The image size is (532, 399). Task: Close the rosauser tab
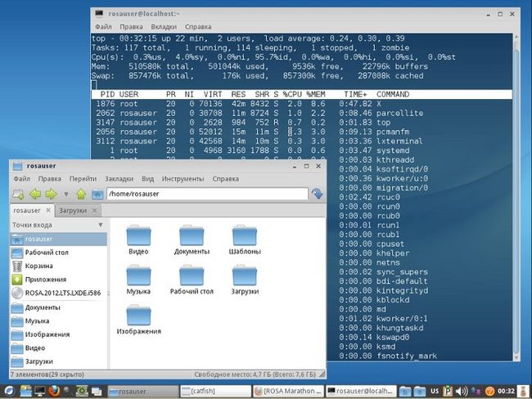tap(49, 210)
